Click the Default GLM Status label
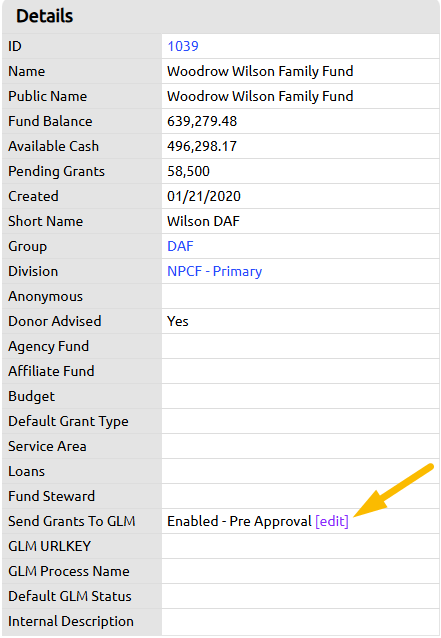This screenshot has height=638, width=441. pos(70,596)
